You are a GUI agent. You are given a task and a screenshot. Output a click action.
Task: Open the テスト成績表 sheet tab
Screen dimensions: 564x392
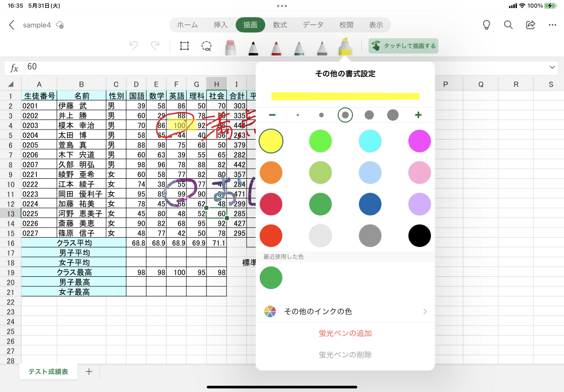[48, 371]
